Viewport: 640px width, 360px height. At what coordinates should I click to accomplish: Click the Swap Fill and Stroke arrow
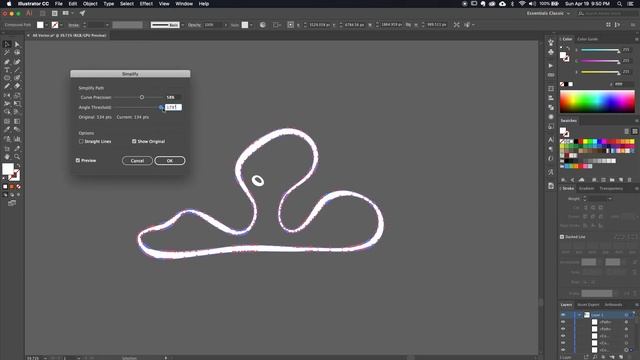pos(18,166)
